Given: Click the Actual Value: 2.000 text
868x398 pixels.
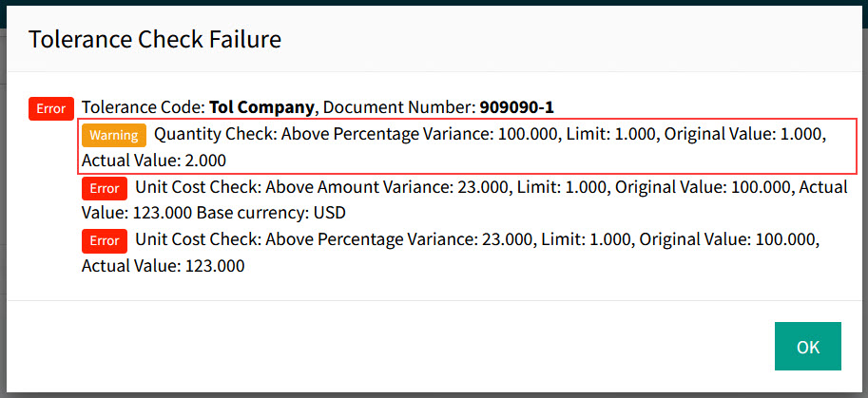Looking at the screenshot, I should pos(154,161).
